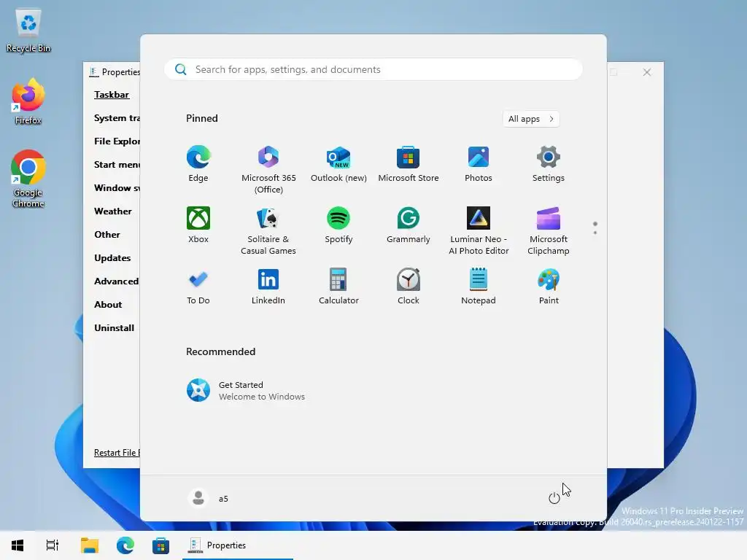This screenshot has width=747, height=560.
Task: Launch LinkedIn from pinned apps
Action: tap(268, 287)
